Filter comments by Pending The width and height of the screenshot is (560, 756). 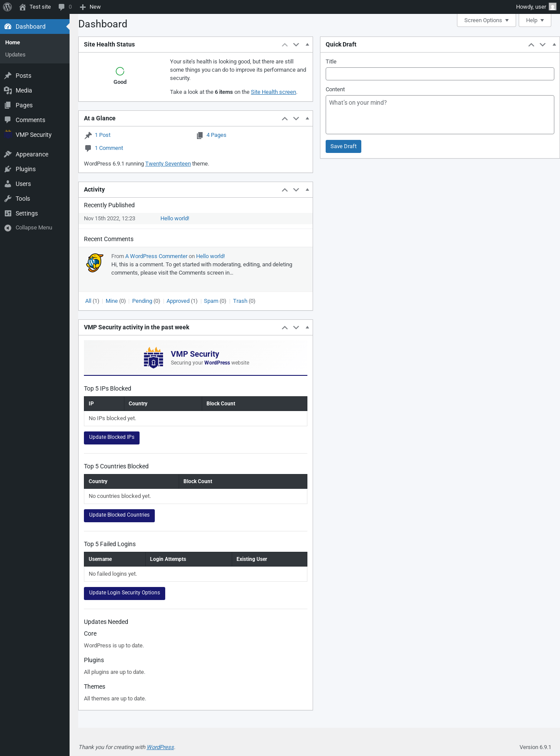(142, 301)
